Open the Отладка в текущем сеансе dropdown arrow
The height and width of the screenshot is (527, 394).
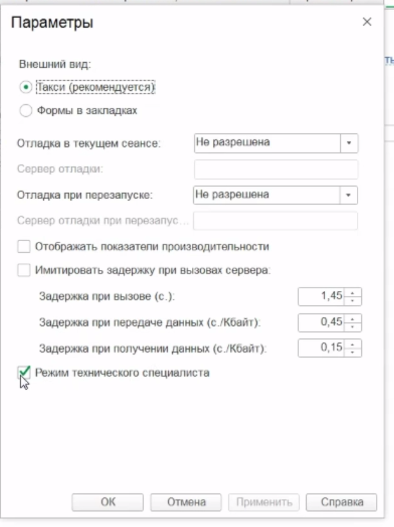(x=349, y=143)
